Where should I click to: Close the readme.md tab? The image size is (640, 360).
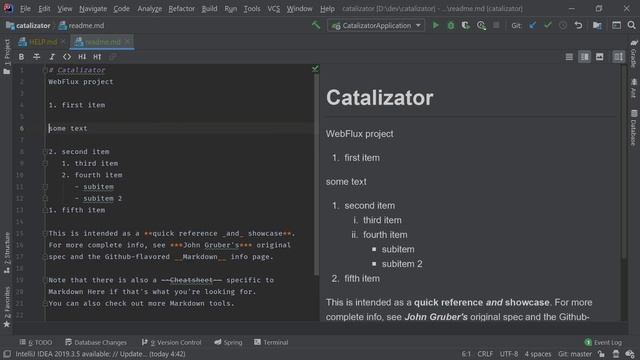[127, 42]
